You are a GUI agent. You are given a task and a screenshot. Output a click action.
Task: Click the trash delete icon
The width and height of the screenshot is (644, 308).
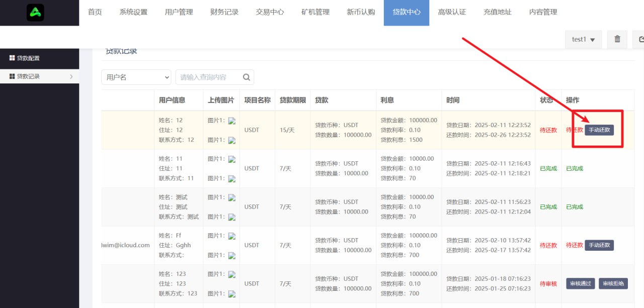tap(617, 39)
